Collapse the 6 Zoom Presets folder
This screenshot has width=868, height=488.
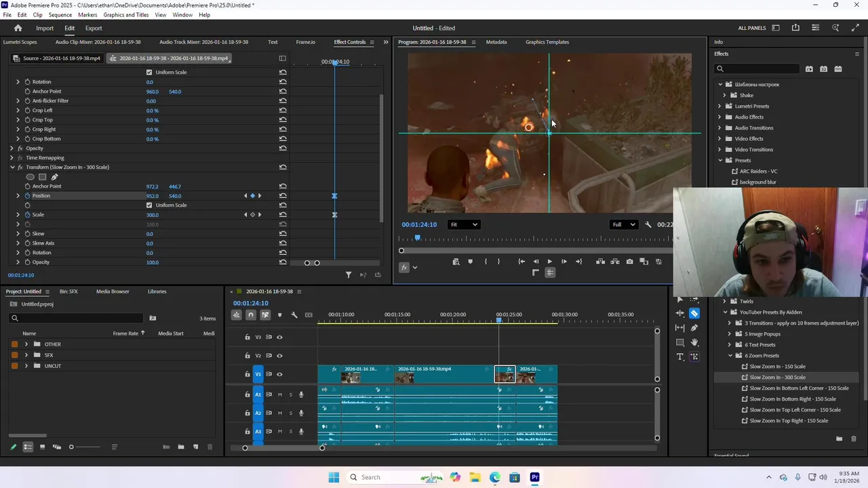pyautogui.click(x=730, y=356)
